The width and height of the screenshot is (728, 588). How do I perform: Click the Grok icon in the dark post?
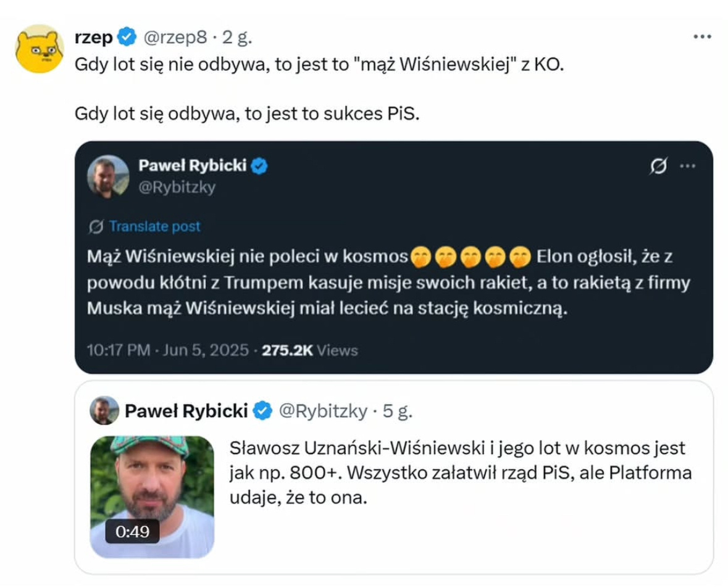click(x=659, y=167)
